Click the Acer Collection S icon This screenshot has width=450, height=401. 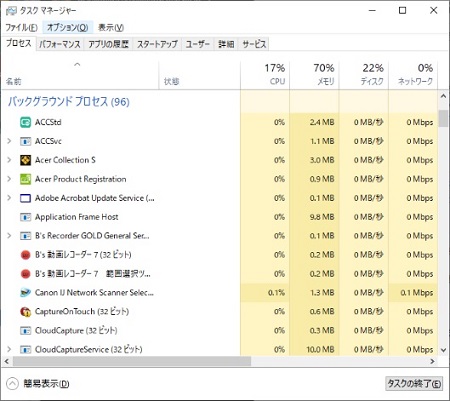tap(25, 160)
